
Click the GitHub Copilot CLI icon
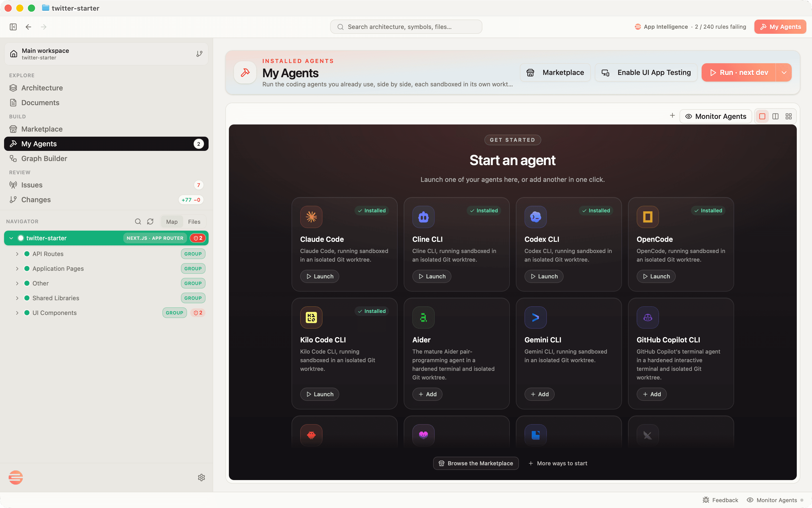tap(648, 317)
